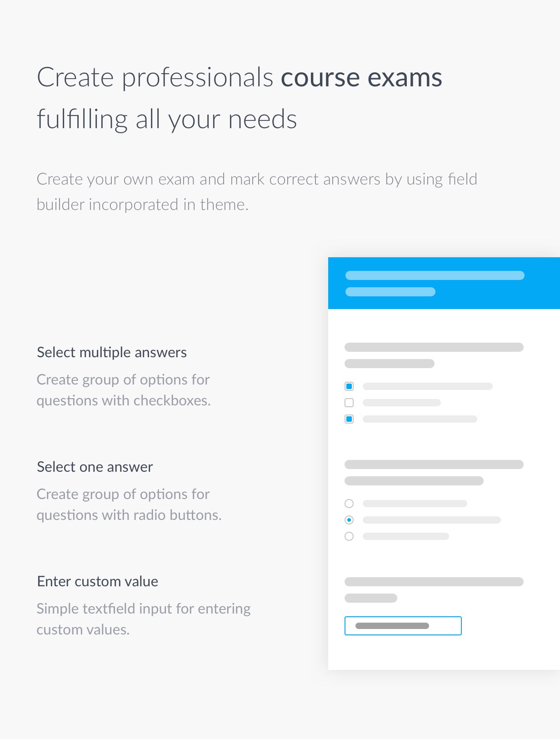Click the selected radio option's placeholder label
The image size is (560, 739).
[x=432, y=520]
